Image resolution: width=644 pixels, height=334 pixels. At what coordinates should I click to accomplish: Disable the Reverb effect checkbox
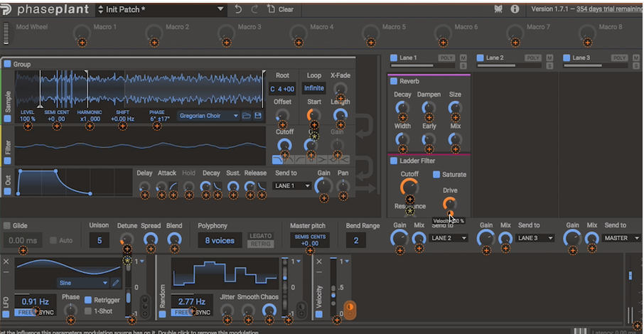(394, 81)
